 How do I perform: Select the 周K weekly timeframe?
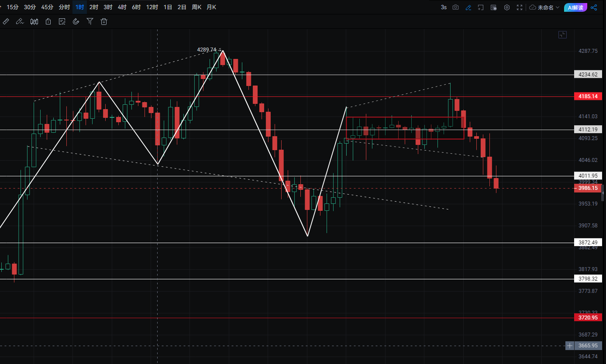click(196, 7)
